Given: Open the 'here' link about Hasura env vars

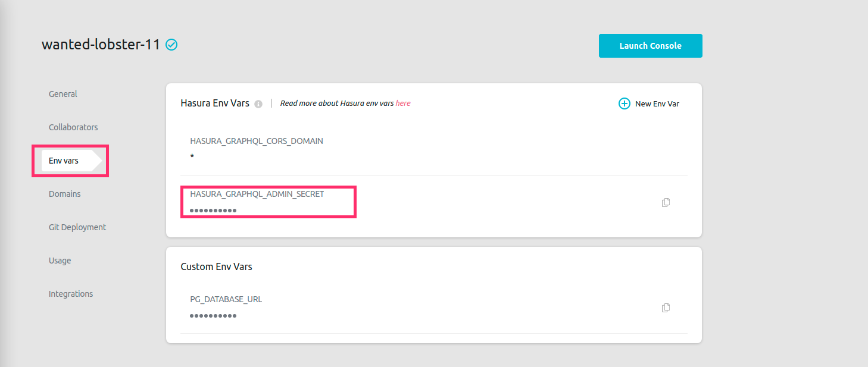Looking at the screenshot, I should click(403, 103).
